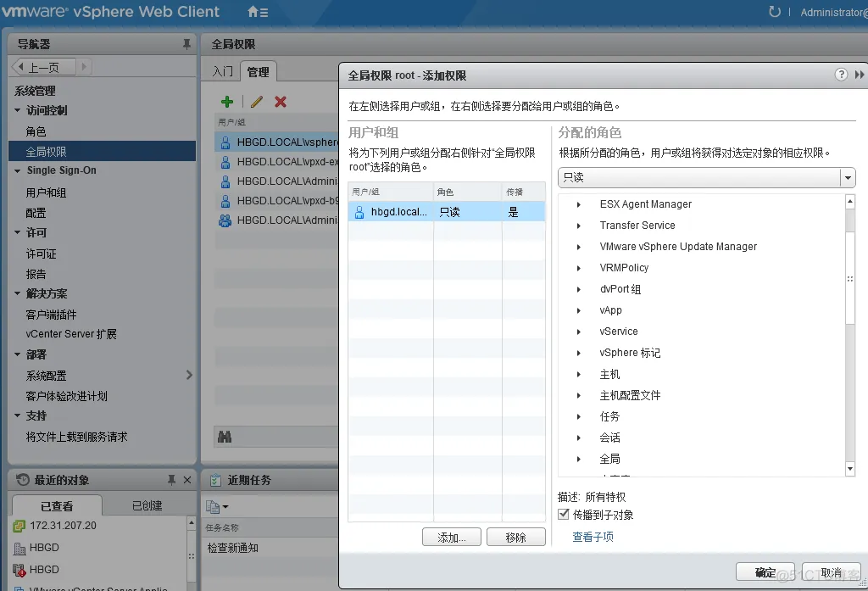The image size is (868, 591).
Task: Expand the vApp privilege tree node
Action: pyautogui.click(x=579, y=310)
